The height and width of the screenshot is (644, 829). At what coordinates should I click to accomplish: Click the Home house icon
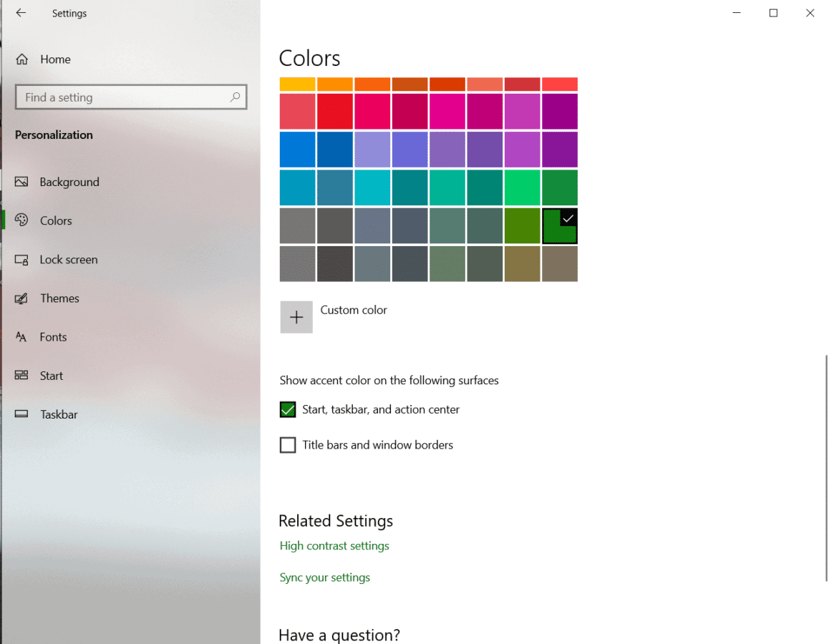(22, 59)
